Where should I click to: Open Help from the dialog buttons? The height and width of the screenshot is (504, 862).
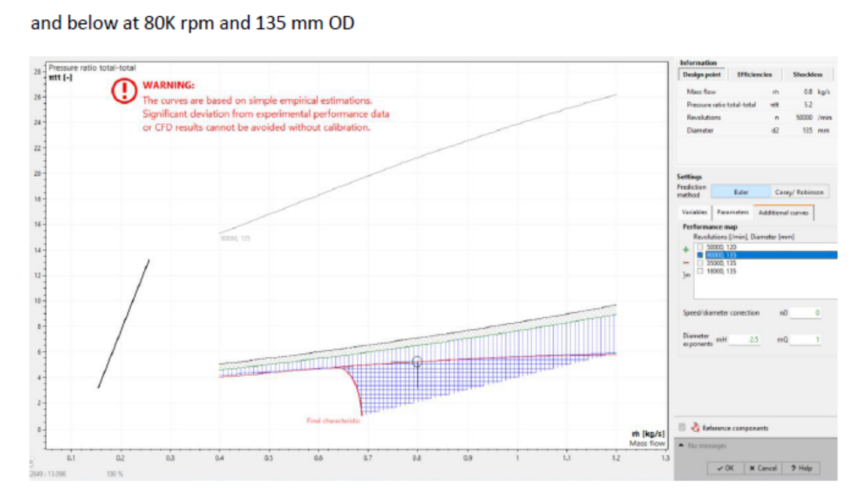802,468
